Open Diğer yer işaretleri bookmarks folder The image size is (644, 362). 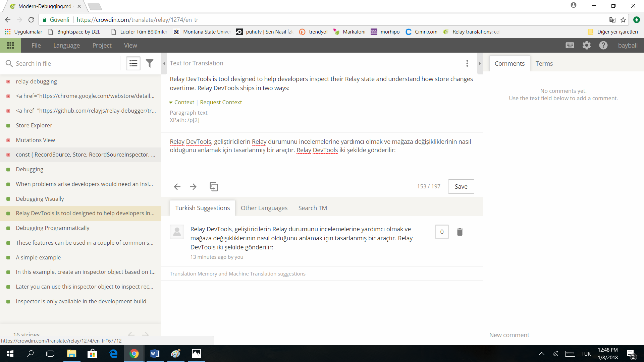pyautogui.click(x=613, y=32)
